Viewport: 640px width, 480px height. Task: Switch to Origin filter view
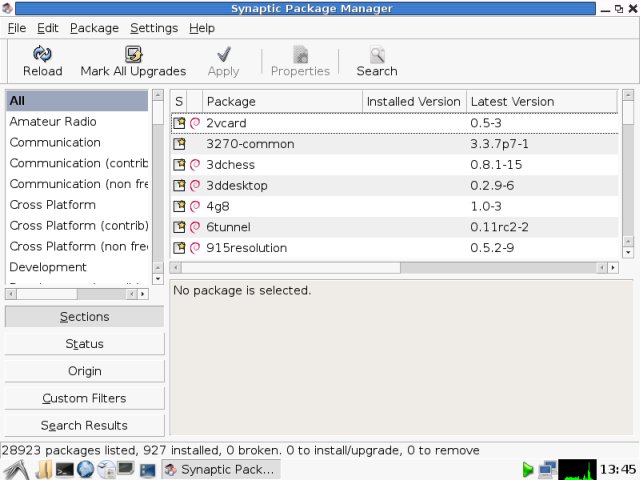tap(84, 371)
